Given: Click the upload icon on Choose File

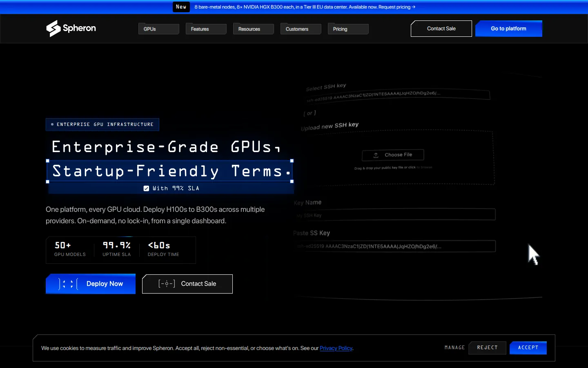Looking at the screenshot, I should click(x=376, y=155).
